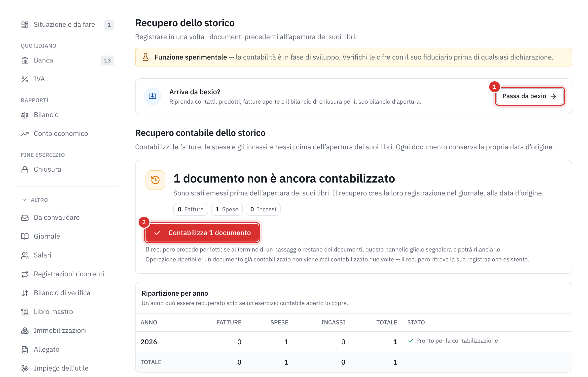The height and width of the screenshot is (377, 588).
Task: Click Contabilizza 1 documento button
Action: [x=202, y=233]
